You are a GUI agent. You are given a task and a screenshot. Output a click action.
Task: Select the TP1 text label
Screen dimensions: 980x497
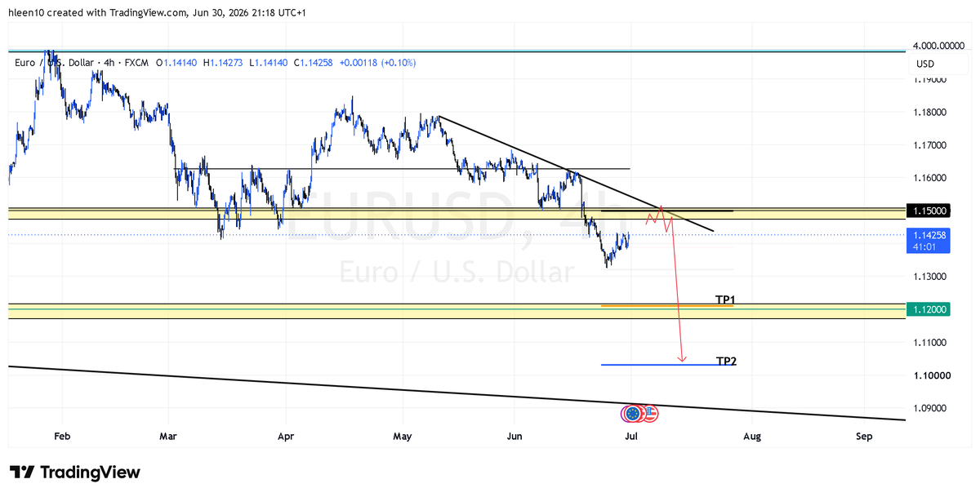[725, 300]
